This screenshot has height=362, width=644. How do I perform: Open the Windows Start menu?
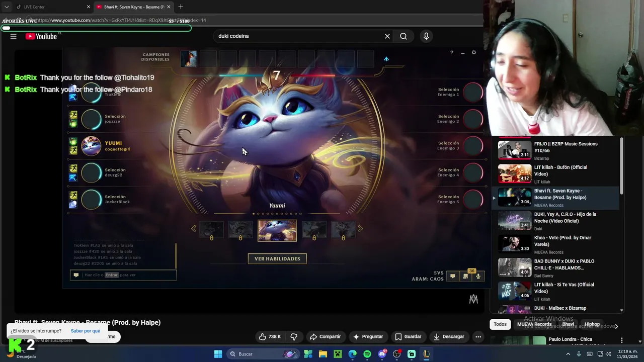tap(218, 354)
